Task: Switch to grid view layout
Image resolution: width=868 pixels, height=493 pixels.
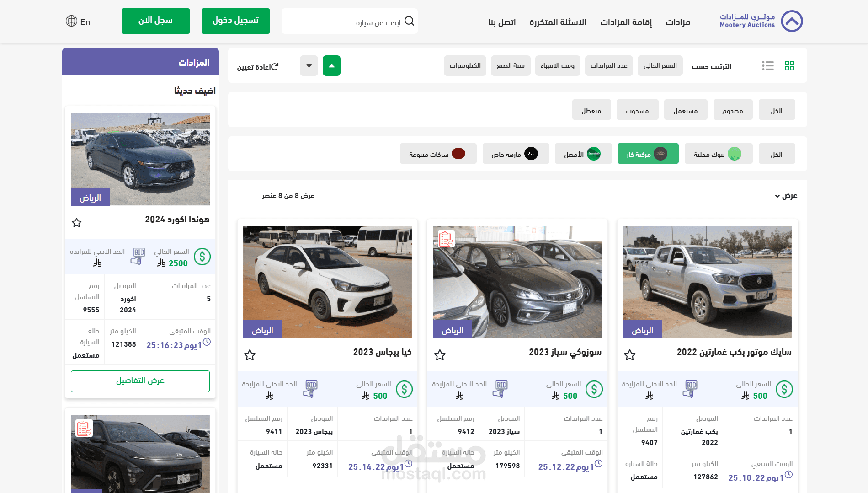Action: point(789,66)
